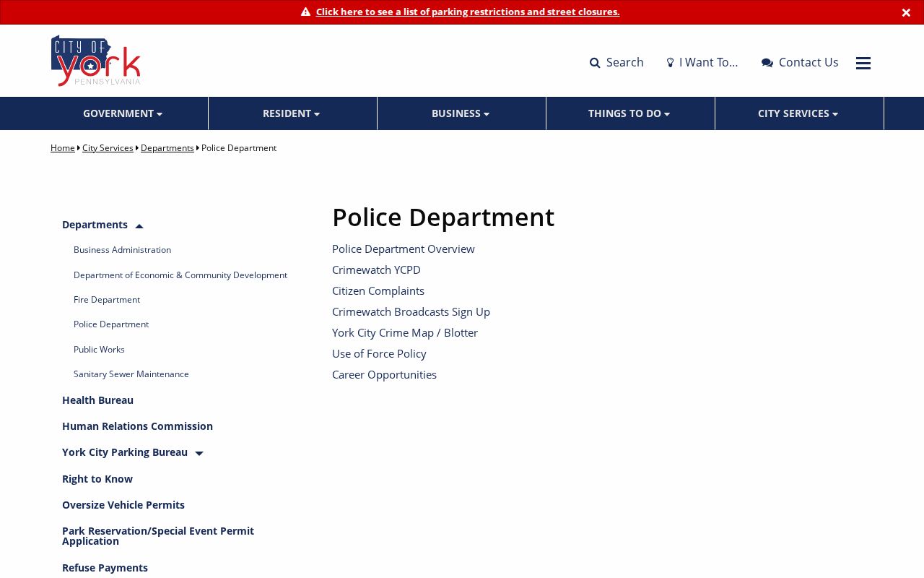Open Sanitary Sewer Maintenance in sidebar
The width and height of the screenshot is (924, 578).
(131, 374)
